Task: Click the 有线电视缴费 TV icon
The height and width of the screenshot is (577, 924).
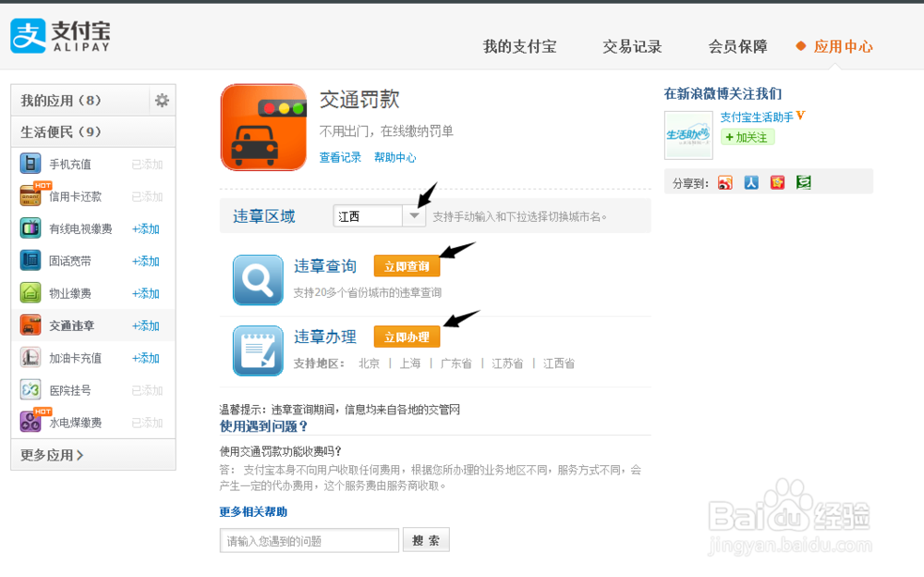Action: (30, 228)
